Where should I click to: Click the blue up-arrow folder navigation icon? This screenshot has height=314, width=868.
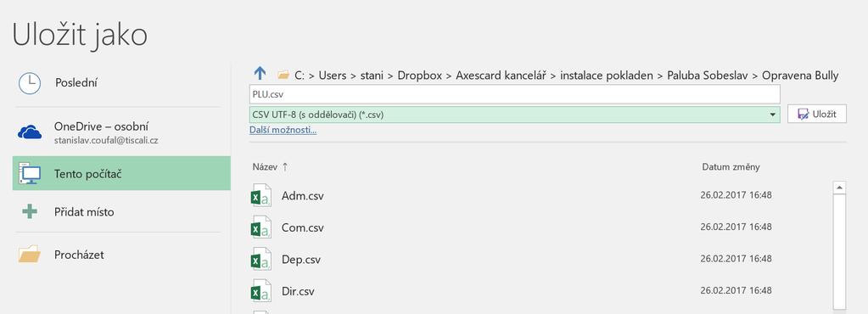[260, 74]
